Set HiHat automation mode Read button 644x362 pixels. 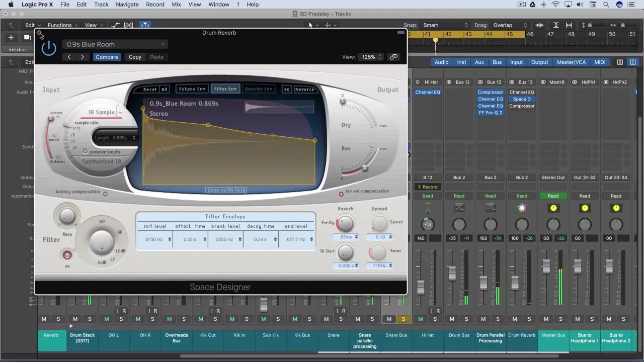(x=428, y=196)
